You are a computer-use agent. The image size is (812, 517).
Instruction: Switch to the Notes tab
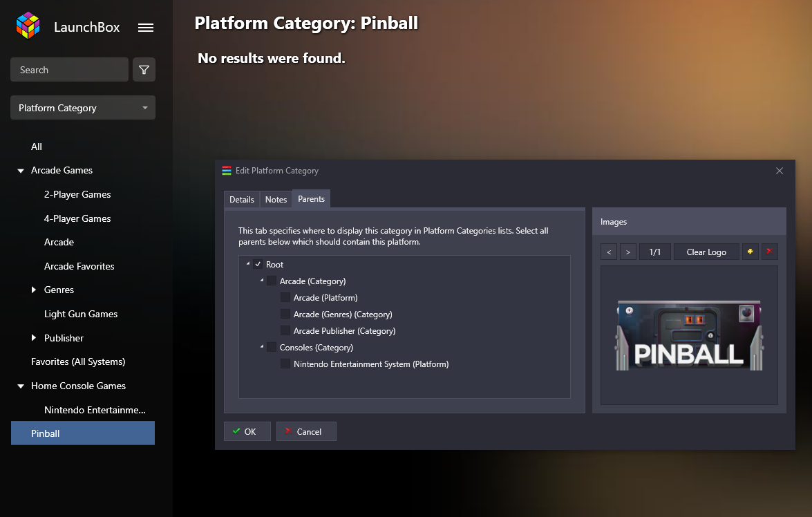tap(276, 200)
